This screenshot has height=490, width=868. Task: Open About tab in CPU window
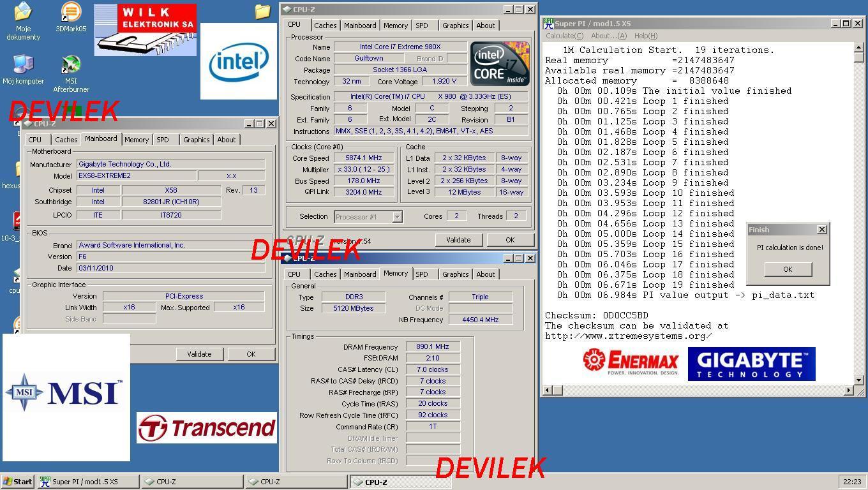pyautogui.click(x=485, y=26)
